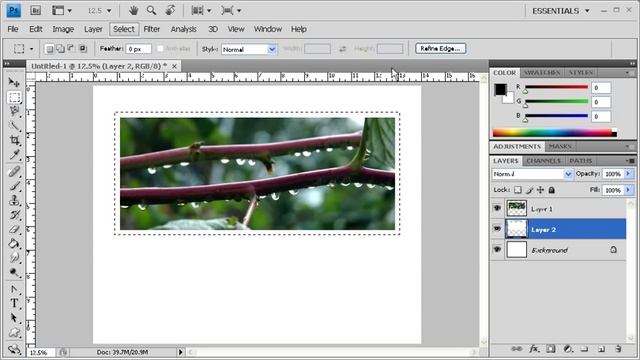Hide the Background layer eye icon
This screenshot has width=640, height=360.
(x=497, y=249)
